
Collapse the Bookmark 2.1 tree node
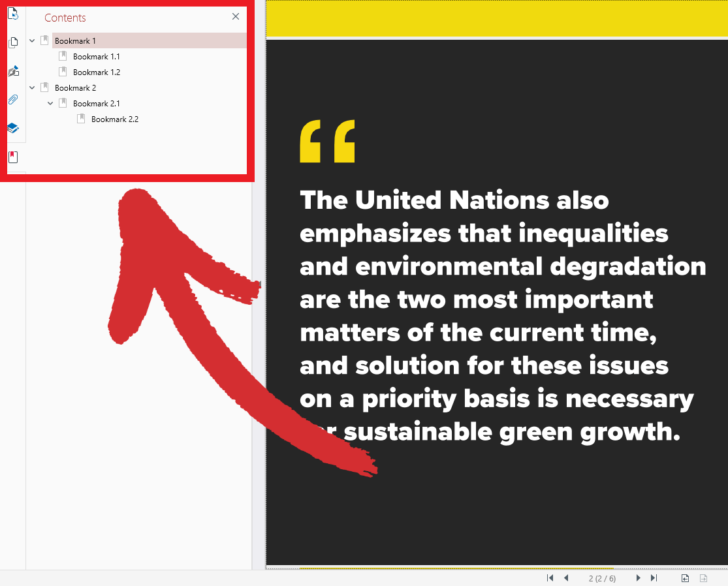(x=50, y=104)
